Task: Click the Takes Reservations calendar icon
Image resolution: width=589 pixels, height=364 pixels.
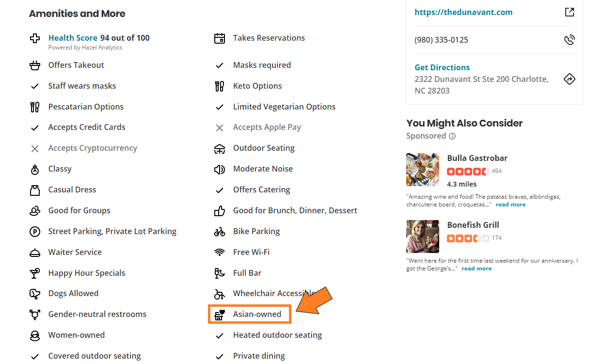Action: tap(220, 38)
